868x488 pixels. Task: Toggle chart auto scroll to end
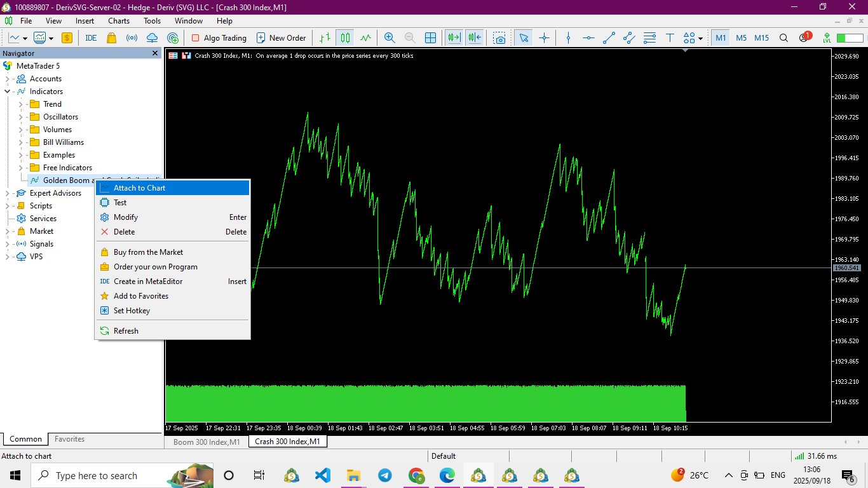coord(454,38)
